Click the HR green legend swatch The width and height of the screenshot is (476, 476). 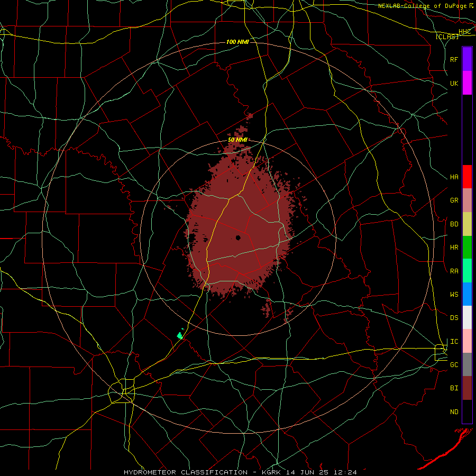(467, 247)
